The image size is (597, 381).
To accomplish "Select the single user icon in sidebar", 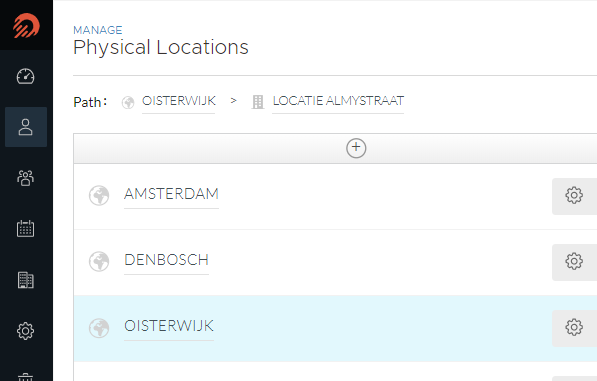I will pos(26,127).
